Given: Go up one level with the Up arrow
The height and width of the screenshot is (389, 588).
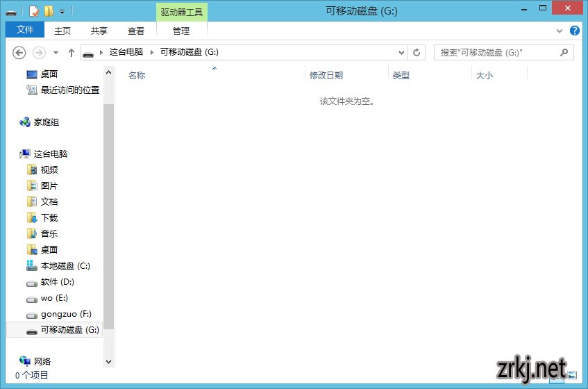Looking at the screenshot, I should (72, 53).
